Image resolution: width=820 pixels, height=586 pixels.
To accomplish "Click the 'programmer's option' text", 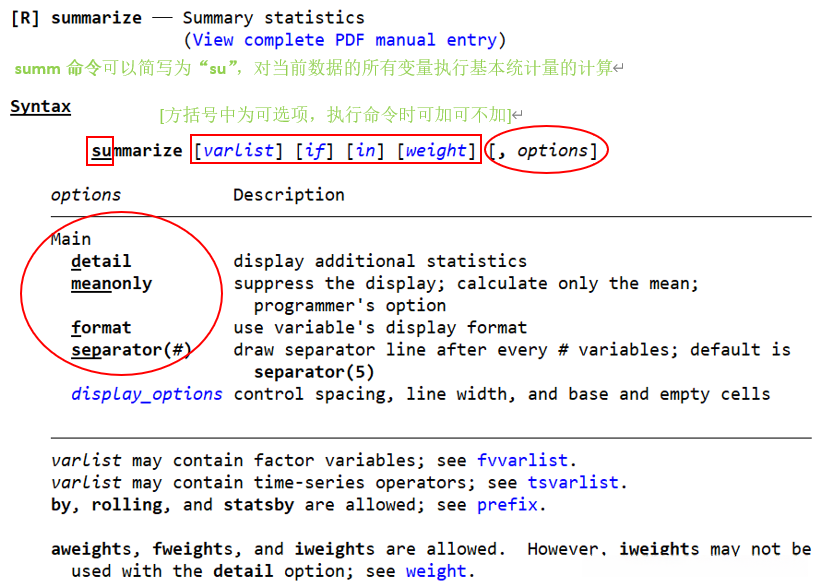I will (350, 305).
